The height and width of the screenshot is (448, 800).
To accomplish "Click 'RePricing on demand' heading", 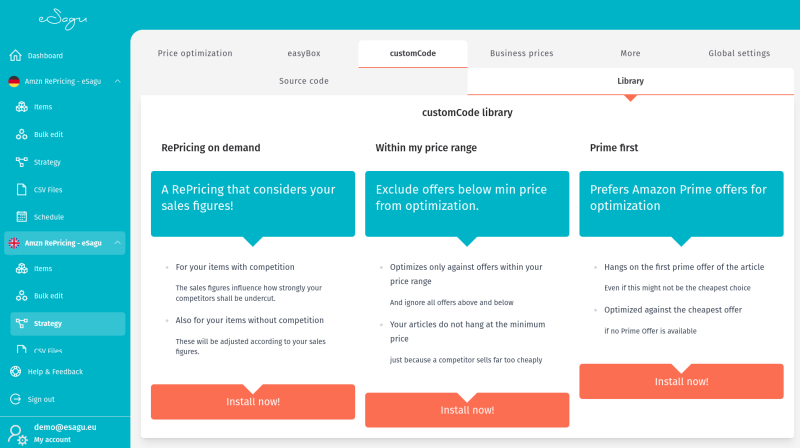I will tap(211, 147).
